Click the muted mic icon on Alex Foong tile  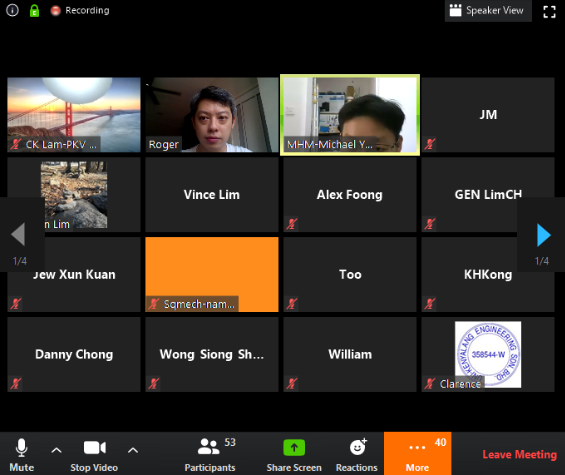292,224
